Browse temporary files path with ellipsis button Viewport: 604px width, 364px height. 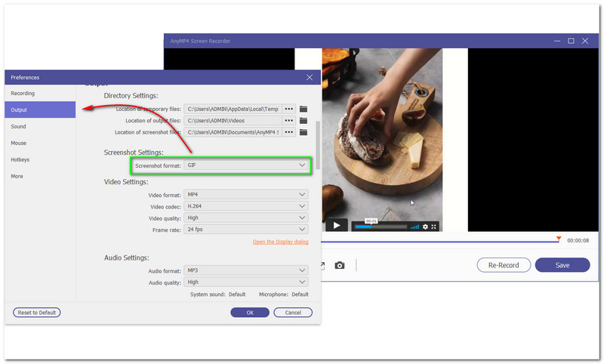coord(288,109)
